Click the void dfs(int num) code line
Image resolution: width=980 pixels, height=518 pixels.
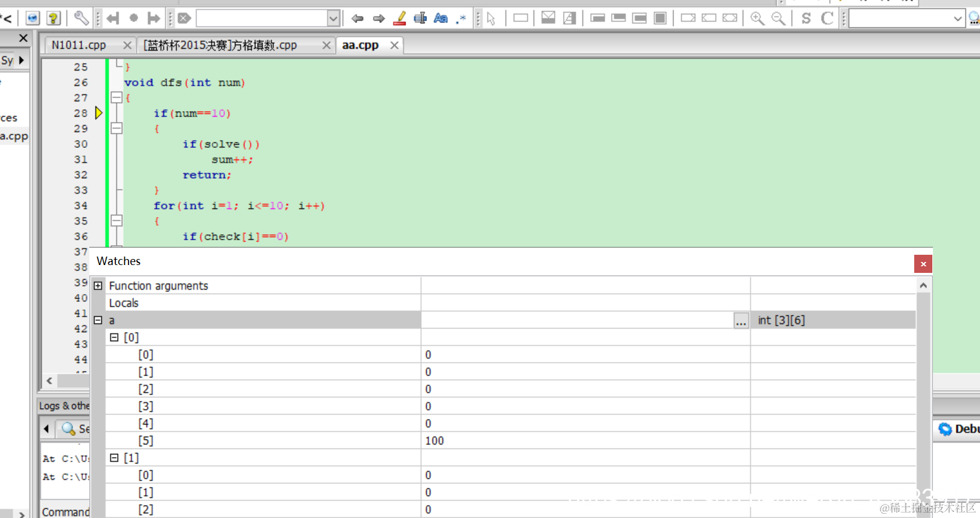point(185,83)
